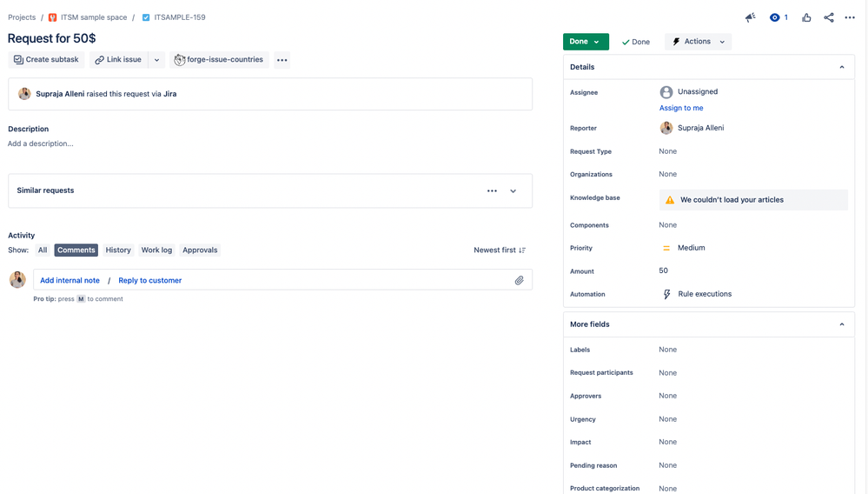
Task: Click the feedback megaphone icon
Action: 750,17
